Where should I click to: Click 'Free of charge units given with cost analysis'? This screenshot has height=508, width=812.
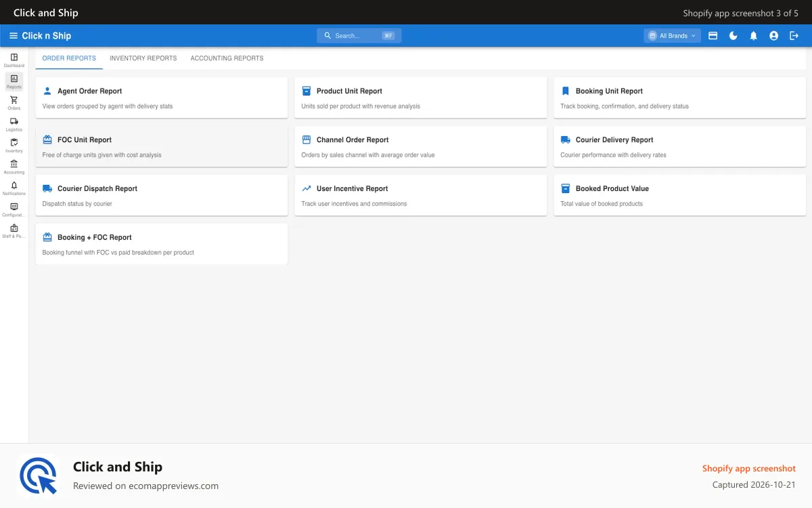102,155
